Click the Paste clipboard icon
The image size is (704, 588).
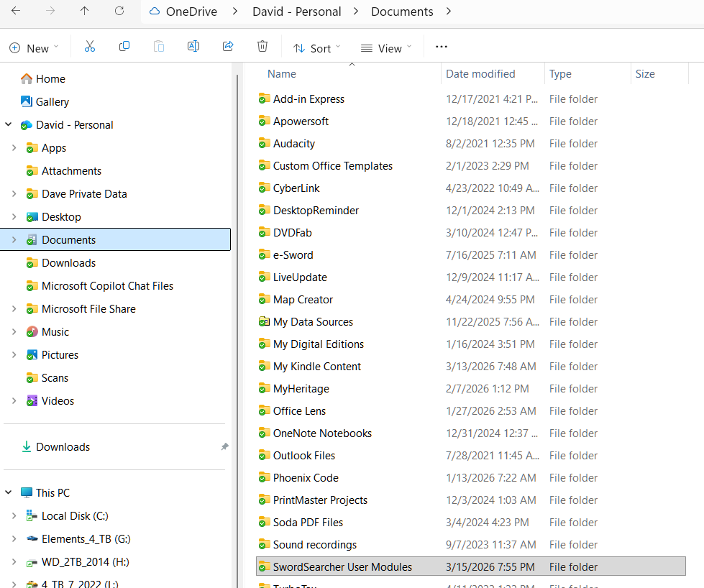pos(159,46)
